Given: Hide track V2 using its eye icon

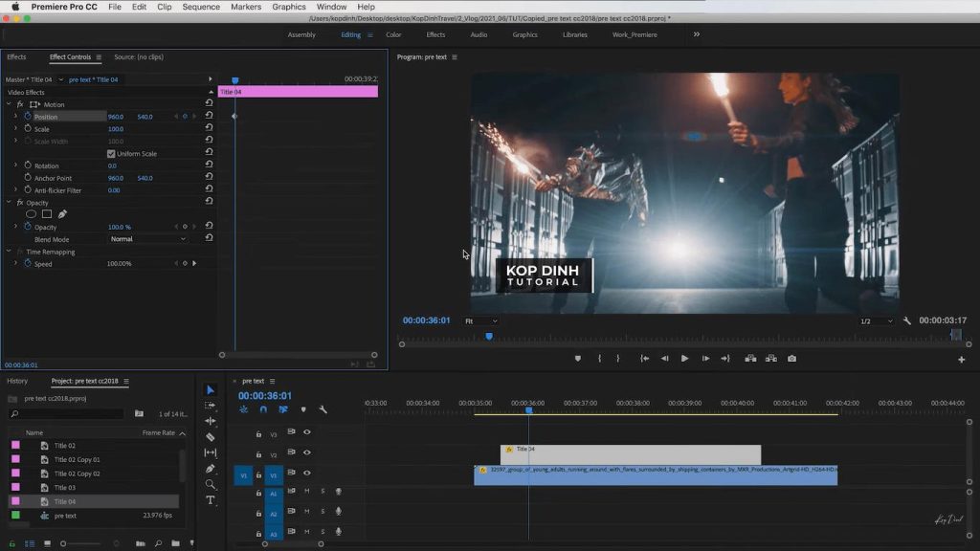Looking at the screenshot, I should coord(307,454).
